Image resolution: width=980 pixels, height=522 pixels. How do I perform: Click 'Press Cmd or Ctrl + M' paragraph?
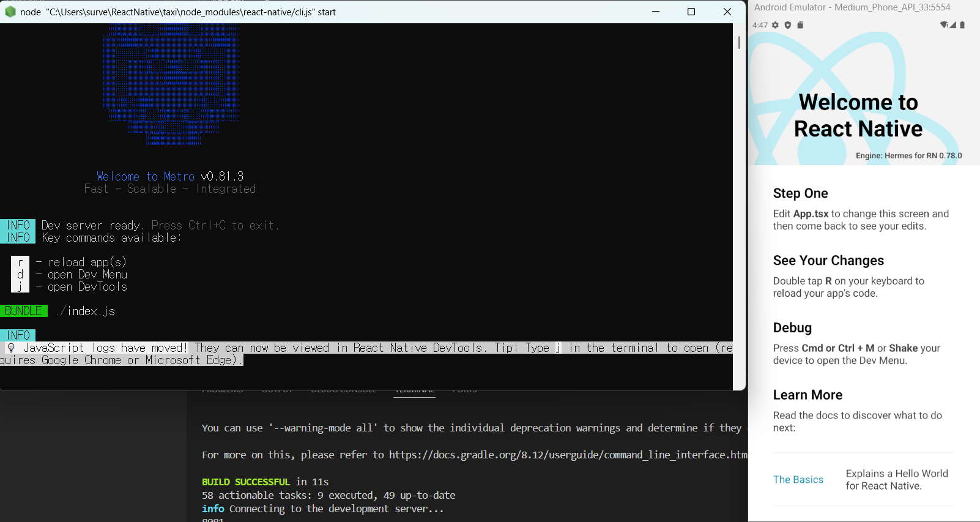pyautogui.click(x=856, y=354)
